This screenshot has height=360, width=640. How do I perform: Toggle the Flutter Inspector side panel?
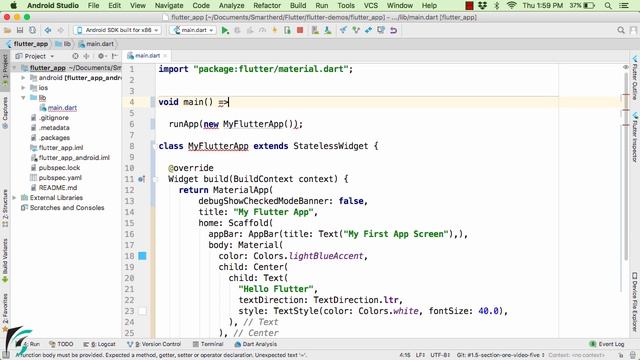tap(635, 138)
